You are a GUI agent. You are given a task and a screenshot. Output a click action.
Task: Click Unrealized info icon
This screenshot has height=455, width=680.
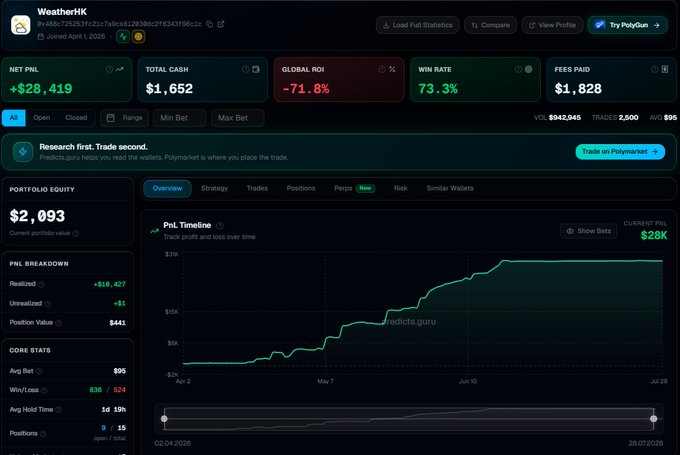(x=48, y=304)
